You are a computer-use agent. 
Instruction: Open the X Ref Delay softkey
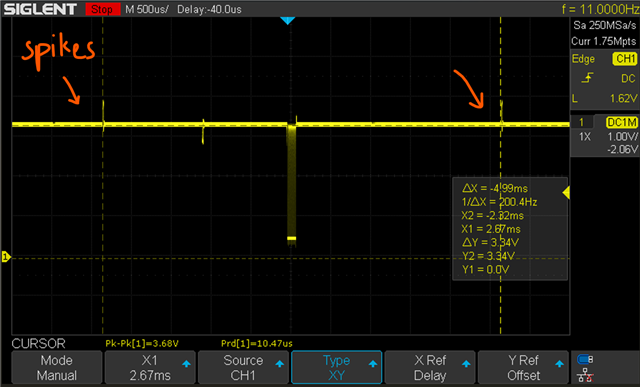(430, 367)
